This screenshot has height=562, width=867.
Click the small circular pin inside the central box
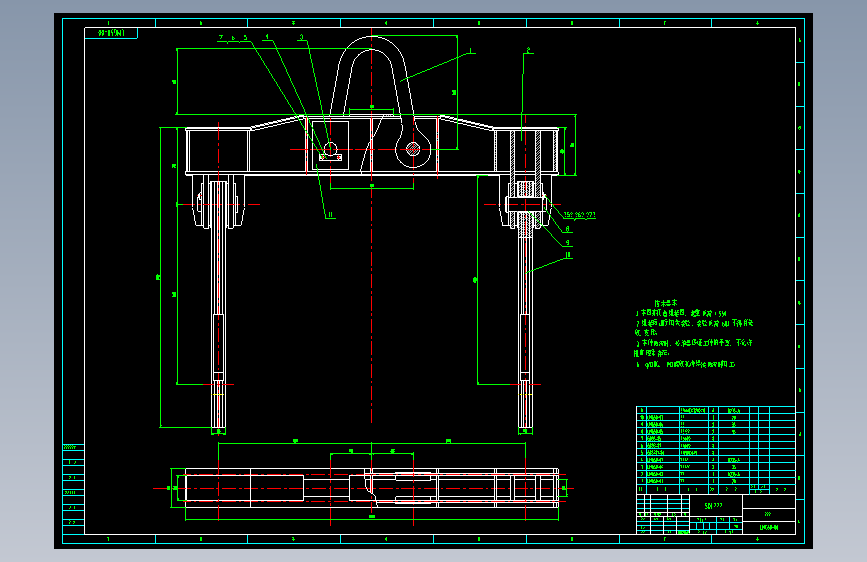[x=330, y=149]
